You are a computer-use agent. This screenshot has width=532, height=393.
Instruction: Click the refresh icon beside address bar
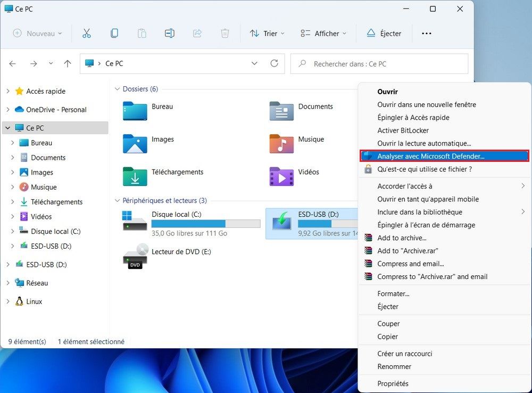[274, 63]
